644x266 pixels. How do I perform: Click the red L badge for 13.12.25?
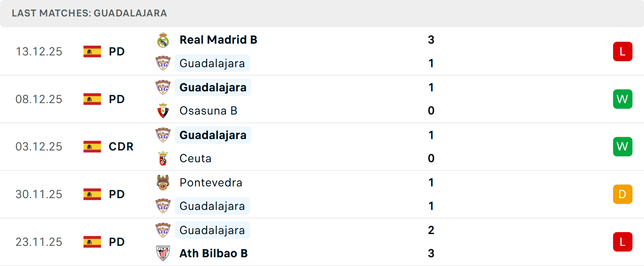623,51
